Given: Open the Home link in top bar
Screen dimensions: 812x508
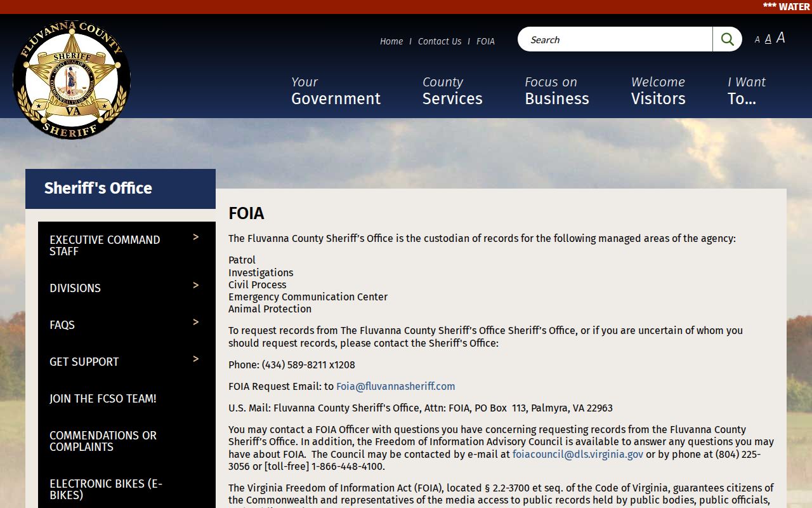Looking at the screenshot, I should pos(391,41).
